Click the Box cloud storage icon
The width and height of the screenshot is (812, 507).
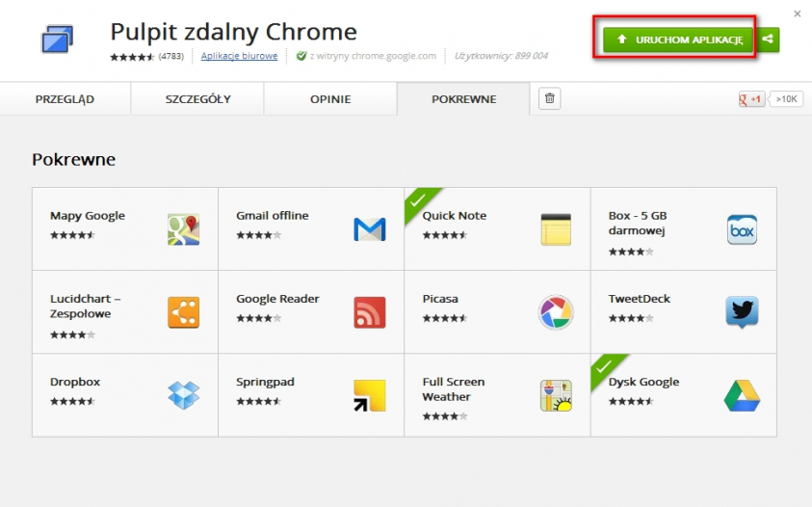click(x=742, y=229)
